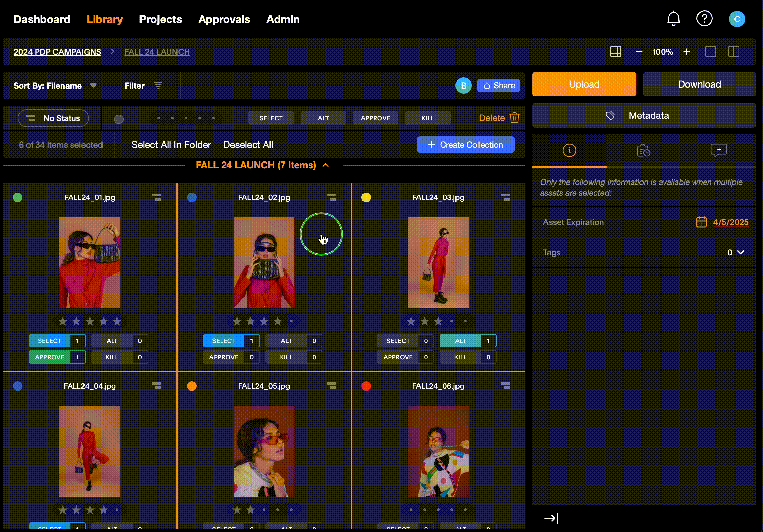The width and height of the screenshot is (763, 532).
Task: Toggle KILL vote on FALL24_03.jpg
Action: 468,357
